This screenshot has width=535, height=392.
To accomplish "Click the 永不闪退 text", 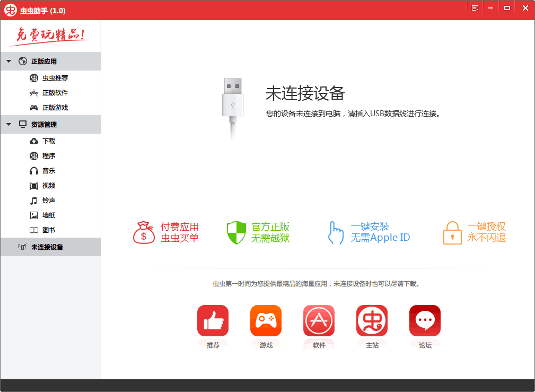I will click(x=487, y=238).
